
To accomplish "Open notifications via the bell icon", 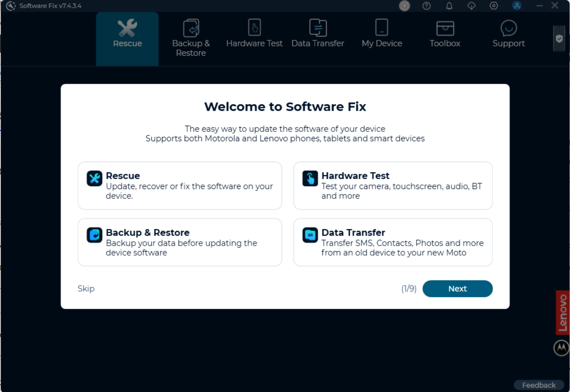I will (x=448, y=6).
